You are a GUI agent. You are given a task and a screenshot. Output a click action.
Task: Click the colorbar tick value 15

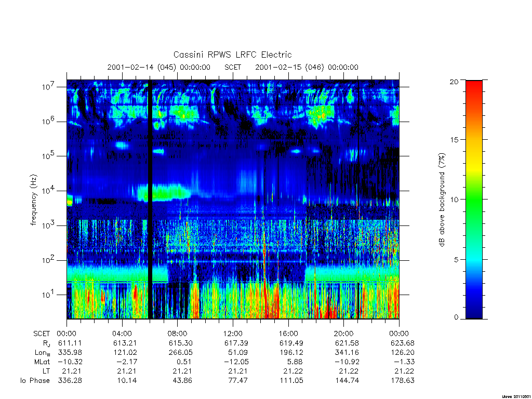coord(454,140)
